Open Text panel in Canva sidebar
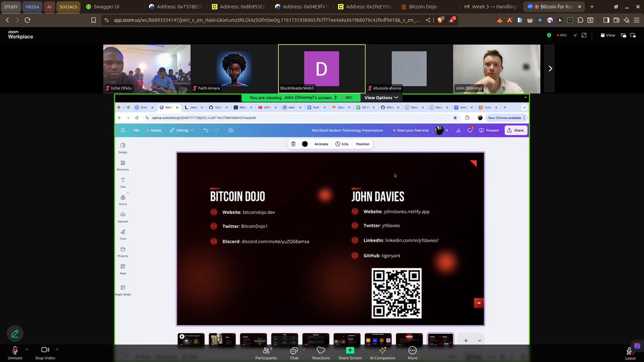Image resolution: width=644 pixels, height=362 pixels. [x=123, y=182]
